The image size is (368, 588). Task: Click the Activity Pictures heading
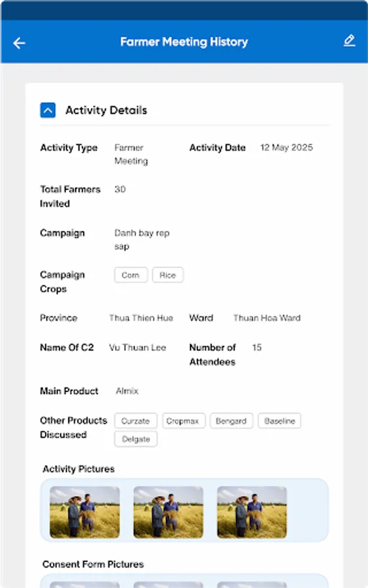pyautogui.click(x=78, y=469)
